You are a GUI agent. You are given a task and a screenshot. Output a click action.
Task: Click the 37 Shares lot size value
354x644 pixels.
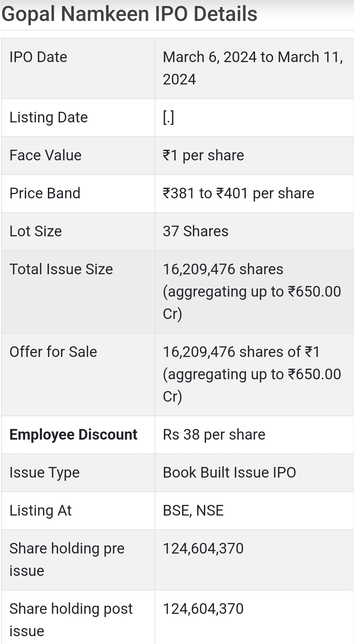(195, 231)
